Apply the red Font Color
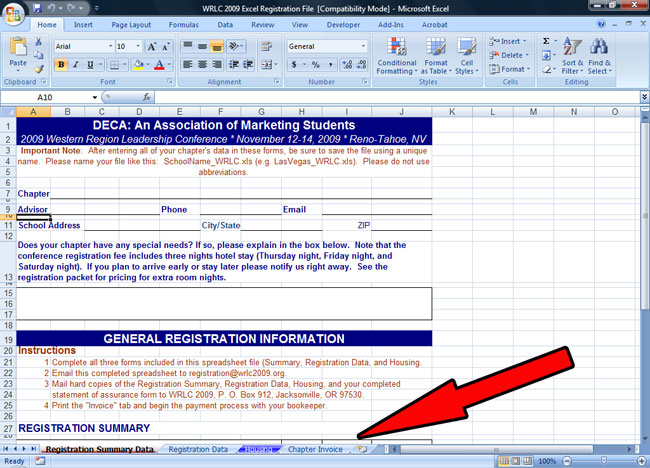 click(x=159, y=65)
